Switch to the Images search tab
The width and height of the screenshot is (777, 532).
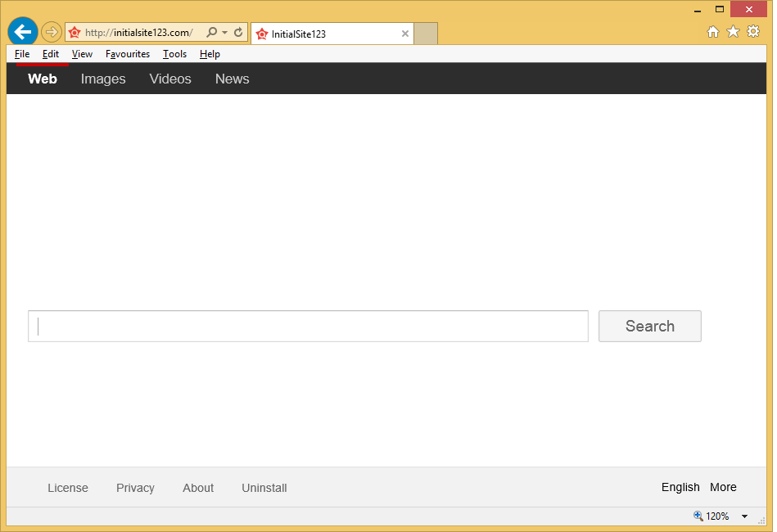point(103,79)
